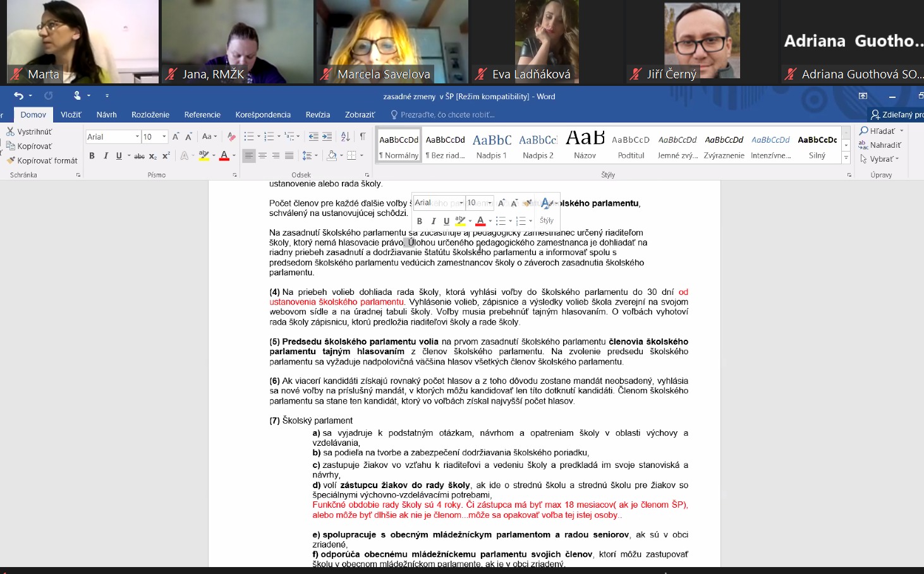Screen dimensions: 924x574
Task: Open the Rozloženie tab
Action: [150, 114]
